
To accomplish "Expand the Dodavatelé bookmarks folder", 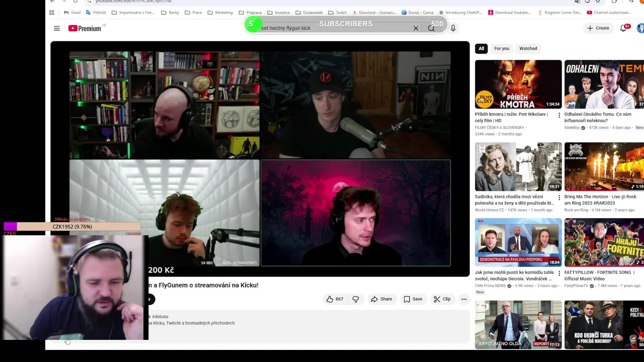I will 309,13.
